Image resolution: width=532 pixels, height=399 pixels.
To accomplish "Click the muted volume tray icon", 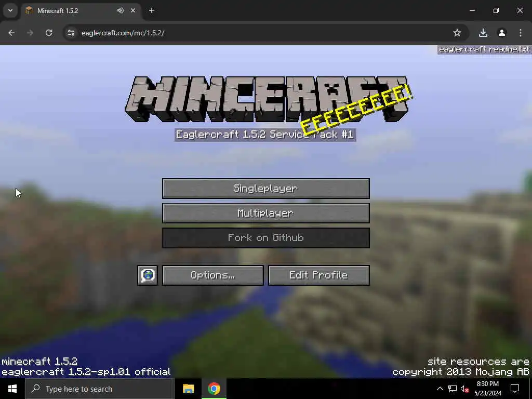I will click(x=465, y=389).
